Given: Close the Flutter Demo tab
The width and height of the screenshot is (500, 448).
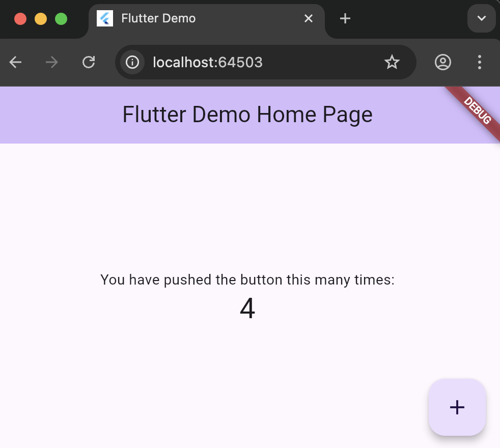Looking at the screenshot, I should pos(309,18).
